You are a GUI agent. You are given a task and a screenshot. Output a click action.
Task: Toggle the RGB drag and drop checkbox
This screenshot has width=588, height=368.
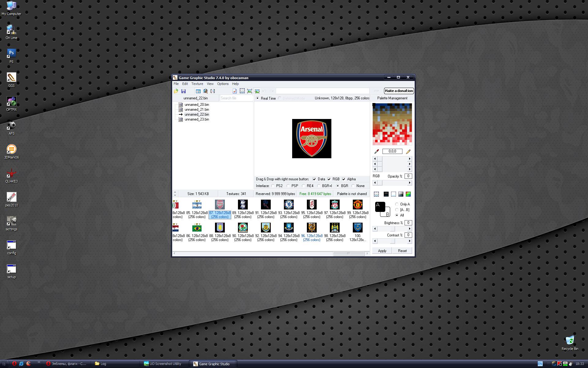329,179
